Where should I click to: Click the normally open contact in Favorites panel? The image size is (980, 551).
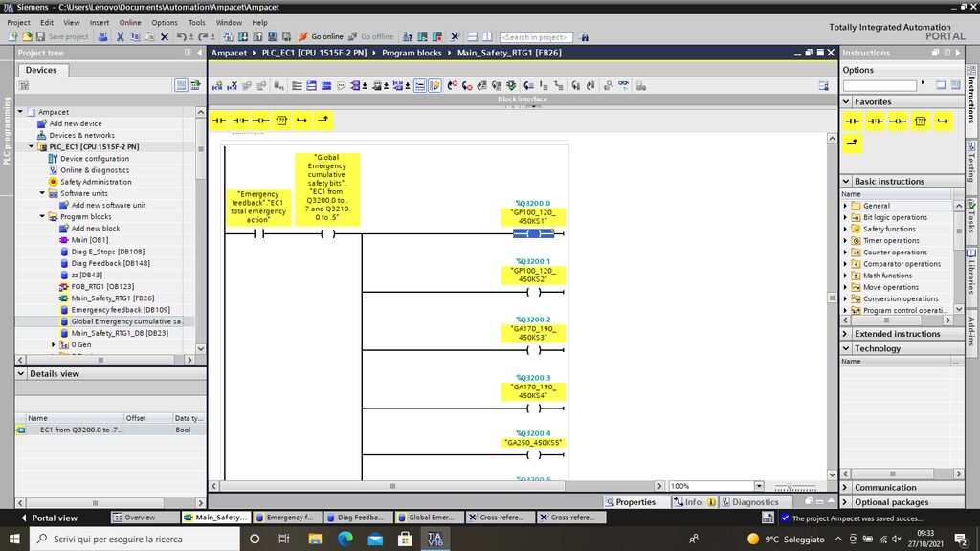point(853,121)
